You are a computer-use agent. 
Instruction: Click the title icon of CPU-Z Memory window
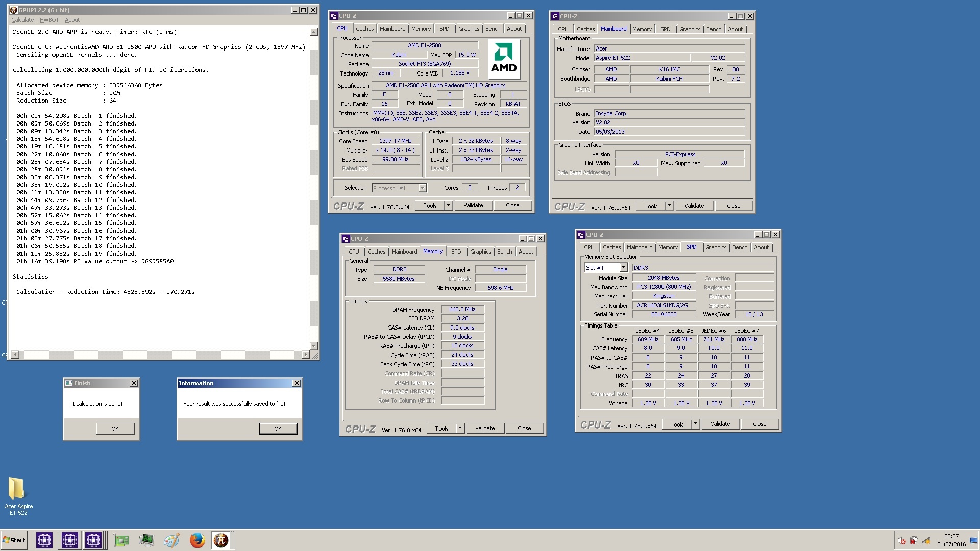tap(346, 239)
